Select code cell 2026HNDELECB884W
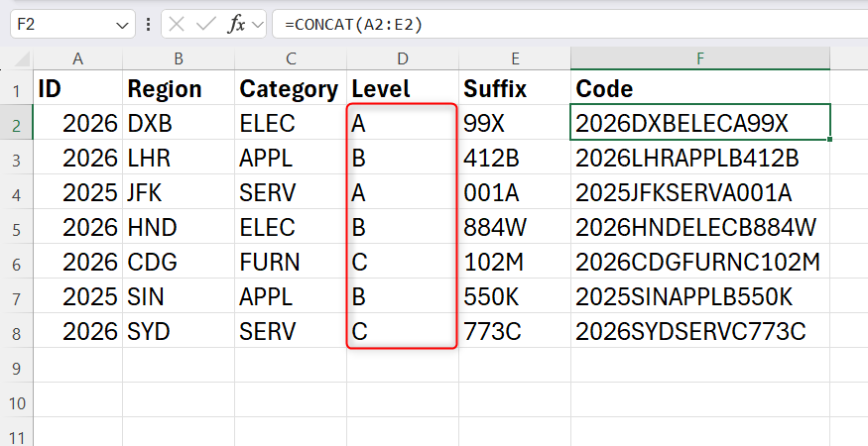This screenshot has height=446, width=868. pos(700,226)
